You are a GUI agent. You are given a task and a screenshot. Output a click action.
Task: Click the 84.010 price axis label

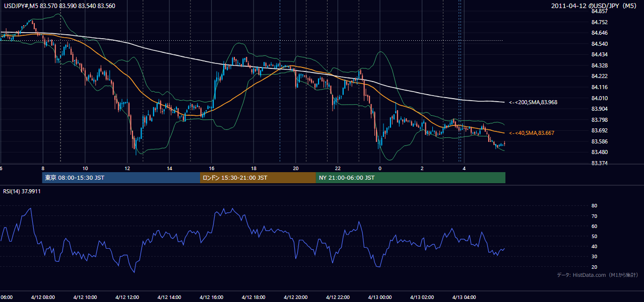pos(599,98)
